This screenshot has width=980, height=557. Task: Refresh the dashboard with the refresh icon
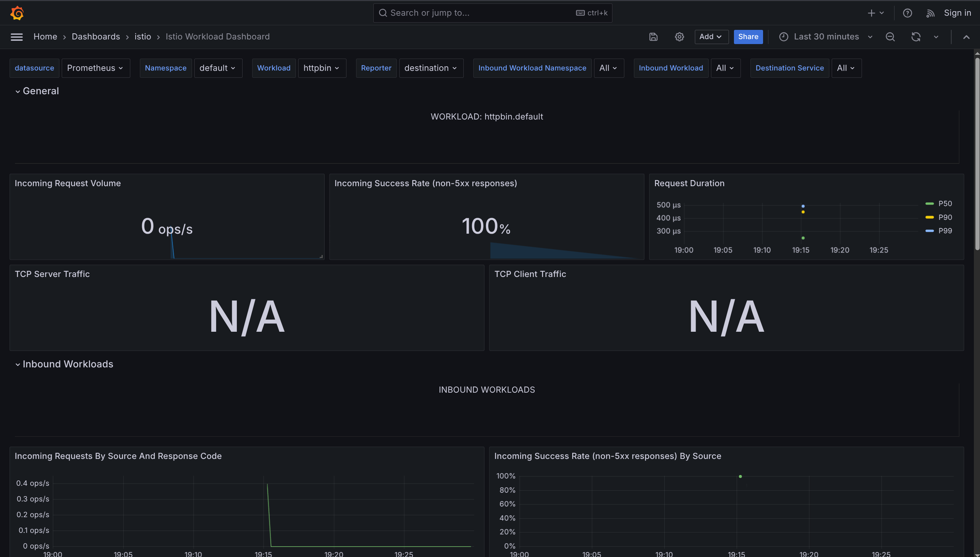tap(915, 37)
